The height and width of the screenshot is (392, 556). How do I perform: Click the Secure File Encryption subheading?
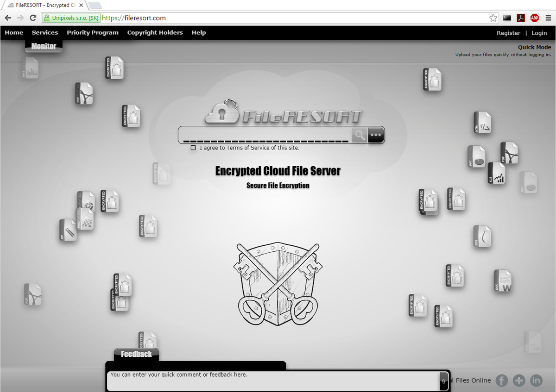click(278, 186)
